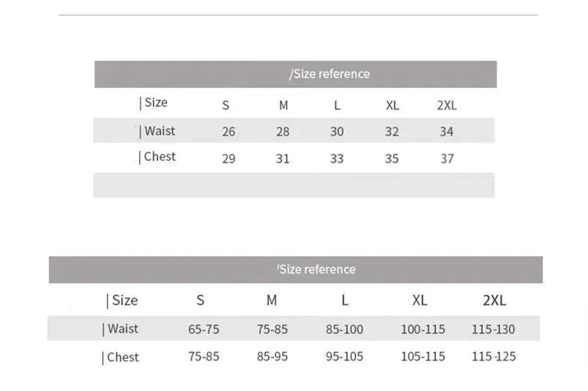The height and width of the screenshot is (391, 588).
Task: Click waist value 34 for size 2XL
Action: pyautogui.click(x=447, y=131)
